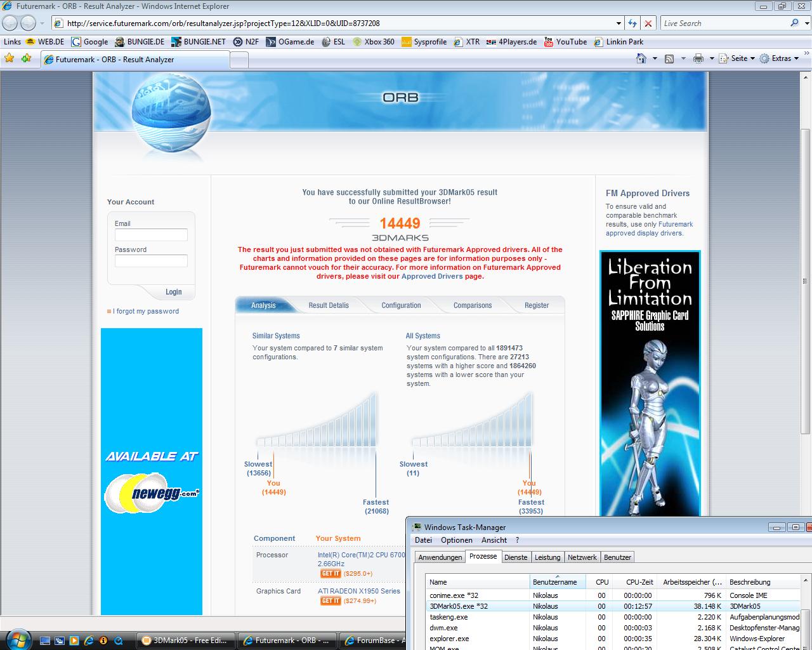Open the Sysprofile favorites link
The width and height of the screenshot is (812, 650).
click(x=424, y=42)
